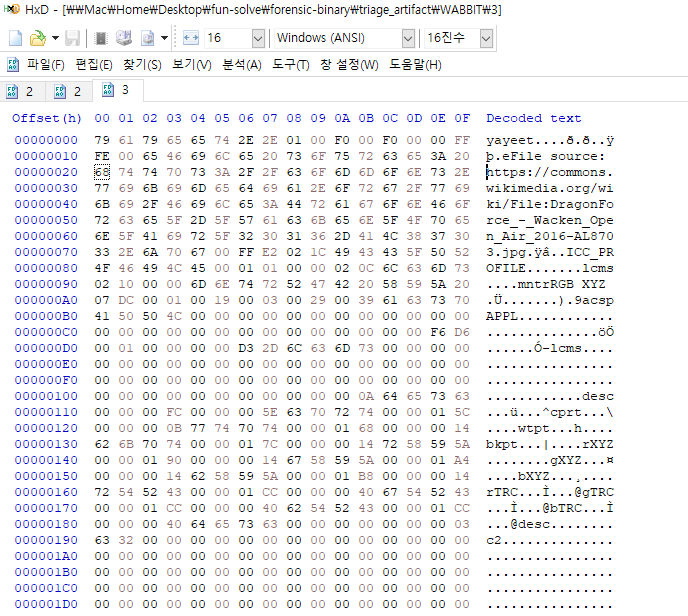Click decoded text 'n_Air_2016-AL870'

[549, 236]
